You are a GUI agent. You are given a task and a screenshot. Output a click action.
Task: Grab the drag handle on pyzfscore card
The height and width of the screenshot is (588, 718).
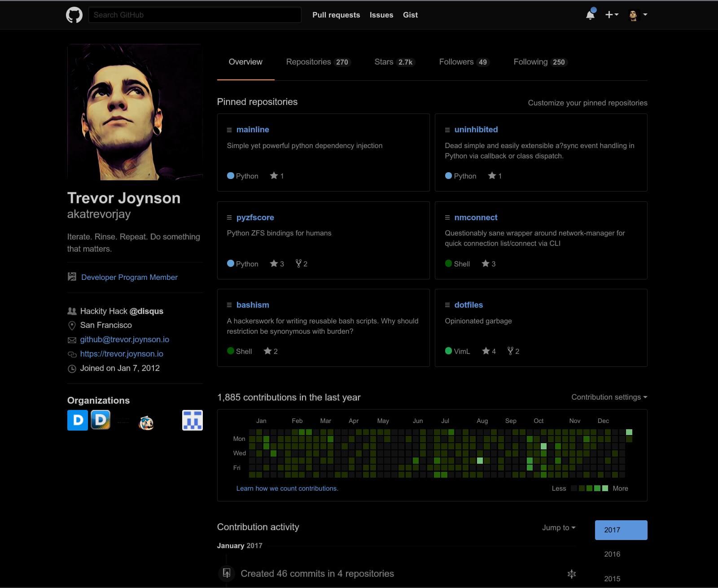coord(229,218)
